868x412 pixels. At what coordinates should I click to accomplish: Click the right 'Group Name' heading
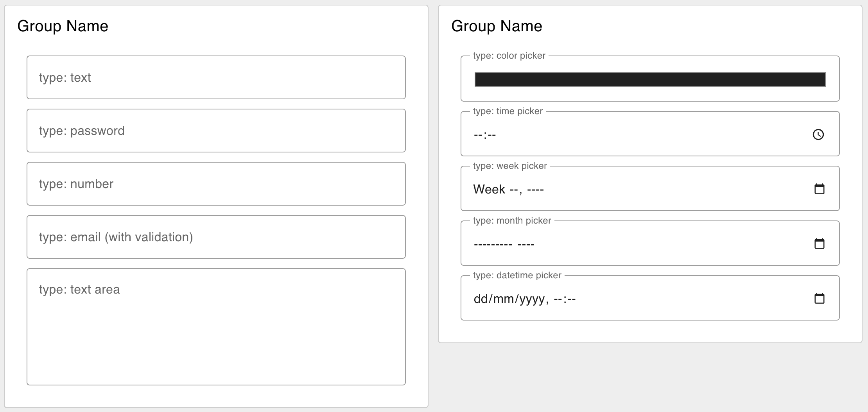pos(497,26)
